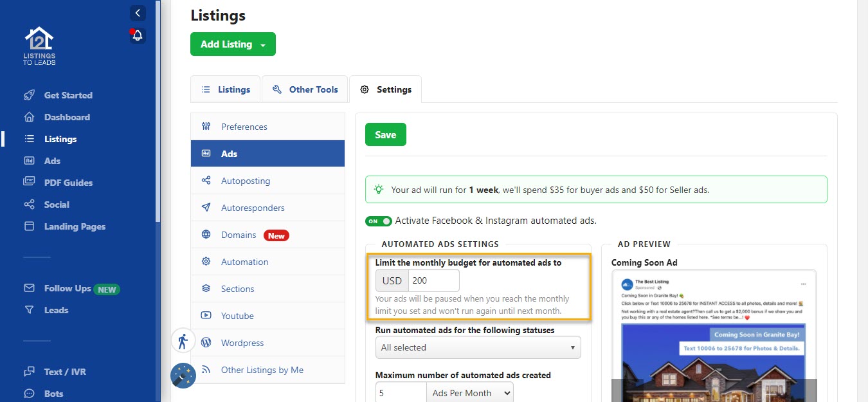Image resolution: width=868 pixels, height=402 pixels.
Task: Open Social in sidebar
Action: click(x=57, y=205)
